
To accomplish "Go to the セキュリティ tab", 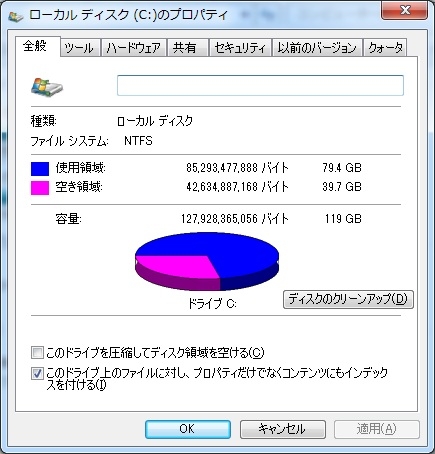I will coord(240,48).
